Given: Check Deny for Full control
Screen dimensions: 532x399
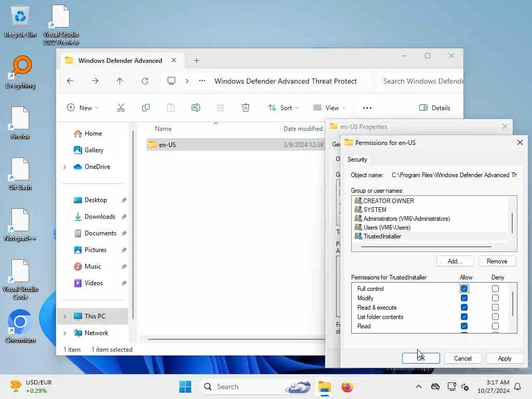Looking at the screenshot, I should pos(495,289).
